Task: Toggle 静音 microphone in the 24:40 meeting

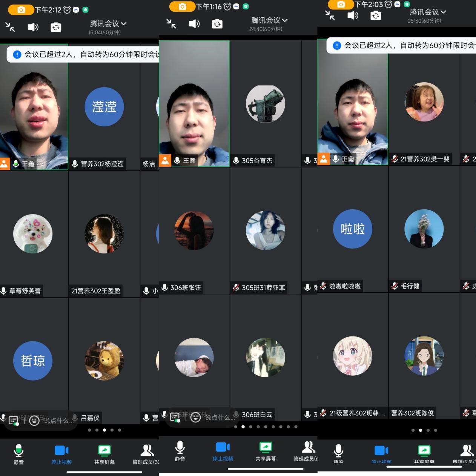Action: point(180,451)
